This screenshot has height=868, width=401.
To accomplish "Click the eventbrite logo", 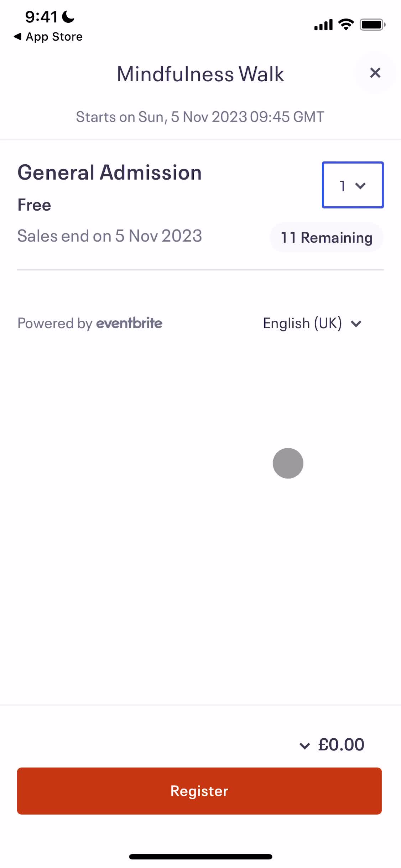I will coord(129,323).
